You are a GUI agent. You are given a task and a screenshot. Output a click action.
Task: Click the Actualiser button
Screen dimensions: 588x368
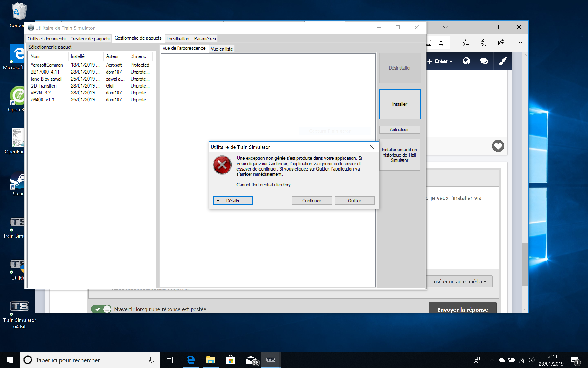[399, 129]
